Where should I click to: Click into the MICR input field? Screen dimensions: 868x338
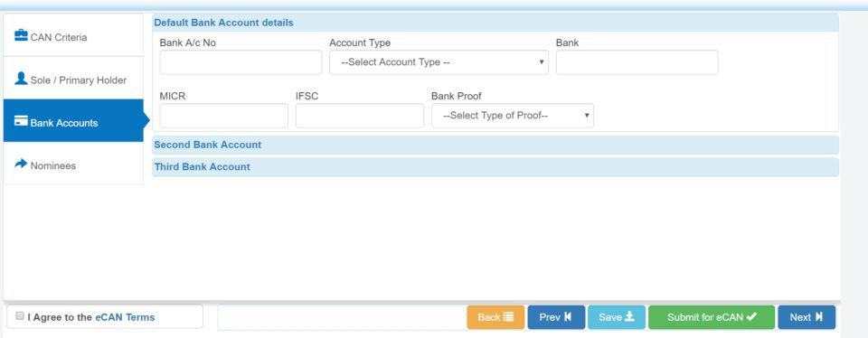pyautogui.click(x=223, y=116)
